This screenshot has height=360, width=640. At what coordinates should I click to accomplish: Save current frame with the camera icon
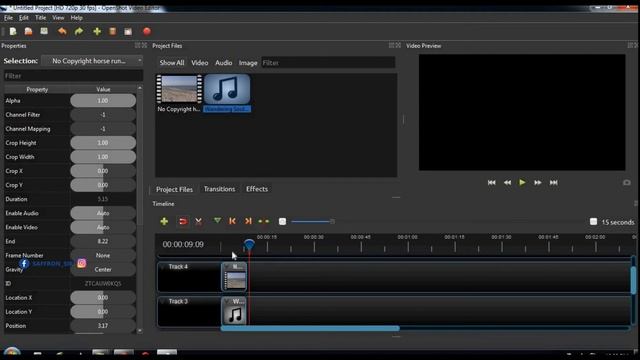[x=627, y=182]
